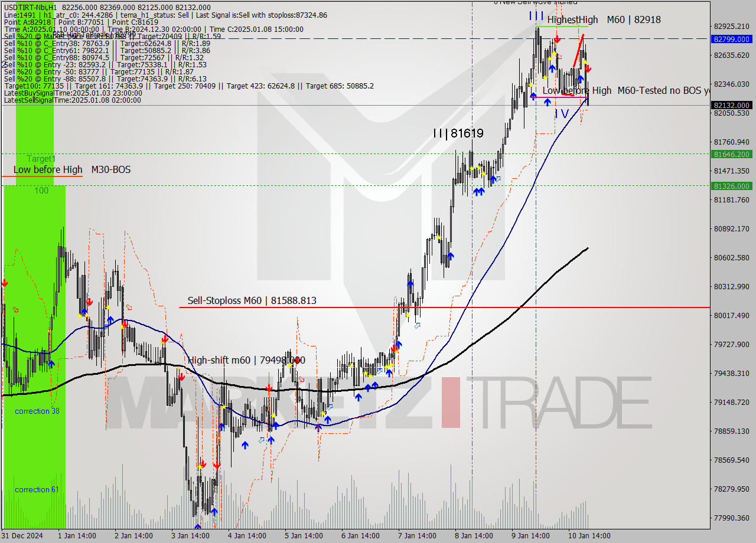This screenshot has height=543, width=756.
Task: Select the black wave label 'I I | 81619'
Action: point(458,133)
